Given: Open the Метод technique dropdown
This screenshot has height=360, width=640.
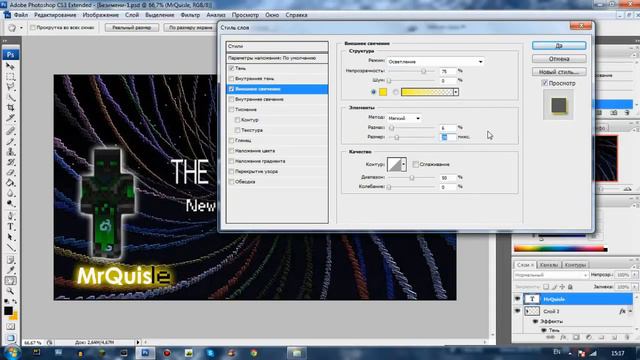Looking at the screenshot, I should point(404,118).
